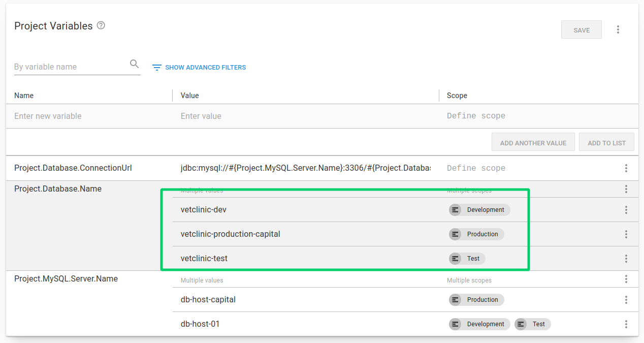Image resolution: width=644 pixels, height=343 pixels.
Task: Select the Development scope chip on vetclinic-dev
Action: point(479,209)
